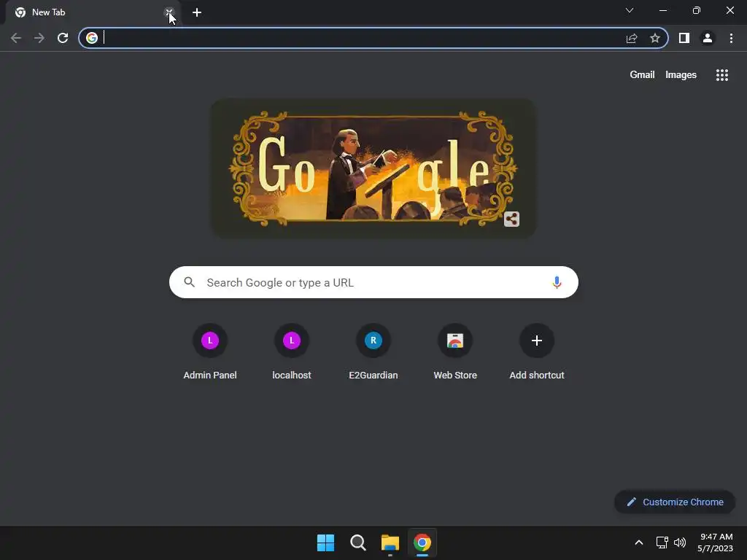Click Chrome icon in taskbar
This screenshot has height=560, width=747.
422,542
